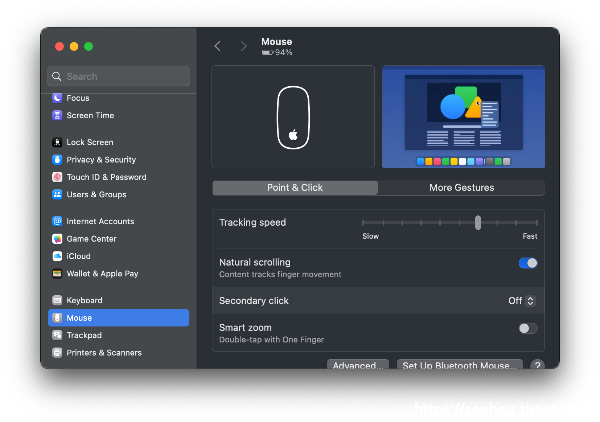The width and height of the screenshot is (600, 422).
Task: Switch to the Point & Click tab
Action: pyautogui.click(x=295, y=188)
